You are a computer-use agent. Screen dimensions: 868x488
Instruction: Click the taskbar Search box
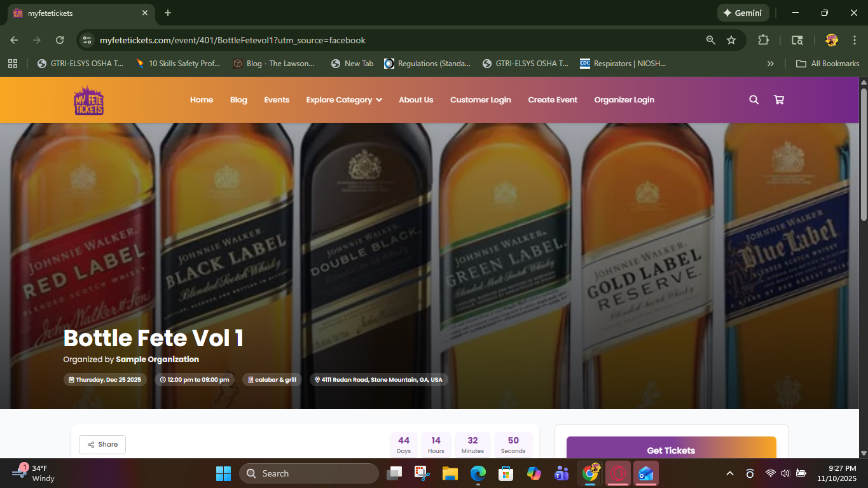pos(309,473)
